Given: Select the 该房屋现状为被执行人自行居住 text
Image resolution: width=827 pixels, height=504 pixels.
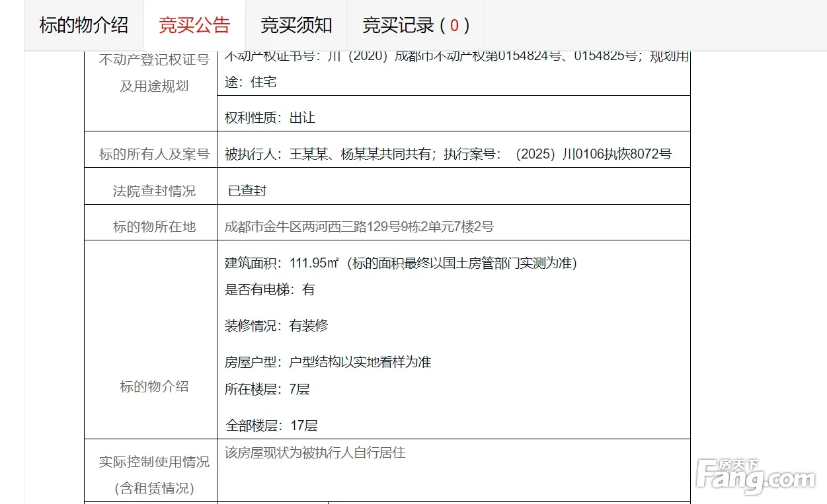Looking at the screenshot, I should click(x=315, y=452).
